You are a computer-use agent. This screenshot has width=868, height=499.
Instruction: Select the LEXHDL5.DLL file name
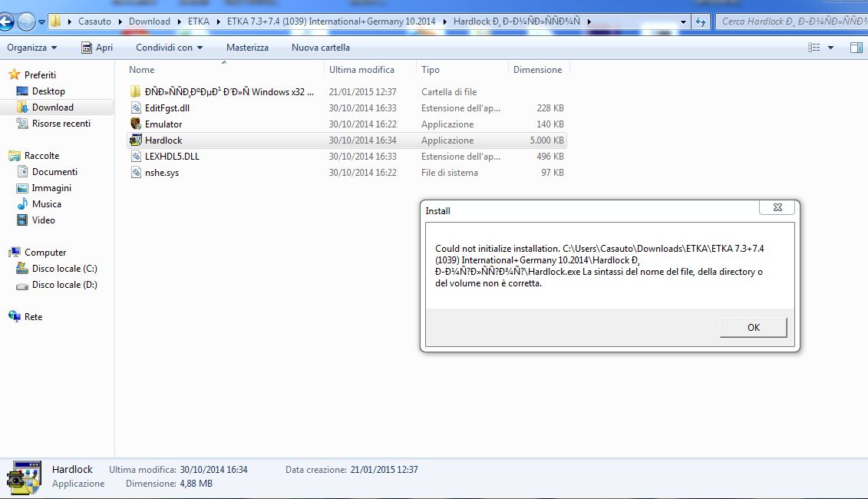(x=172, y=156)
